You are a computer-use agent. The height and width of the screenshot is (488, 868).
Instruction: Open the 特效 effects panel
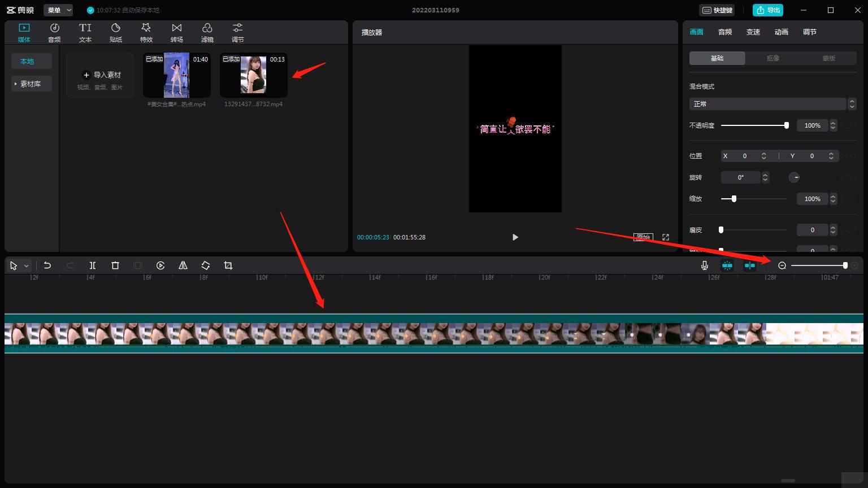[x=146, y=32]
